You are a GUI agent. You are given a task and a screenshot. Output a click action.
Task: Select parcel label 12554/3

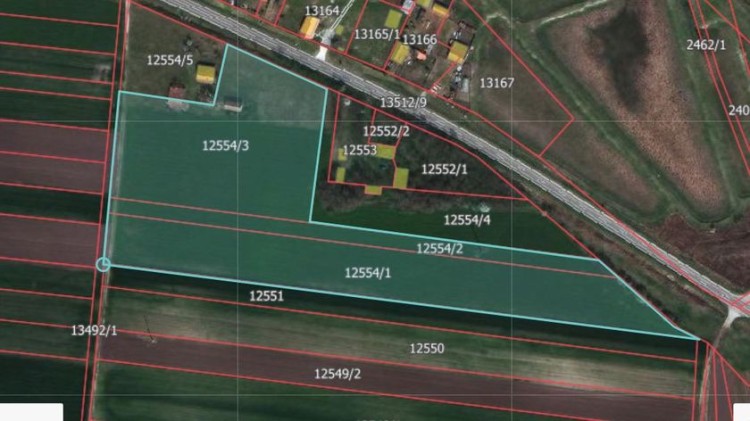[225, 145]
